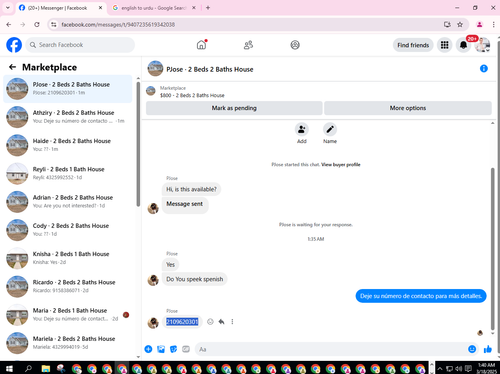Open Mariela 2 Beds 2 Baths conversation
Viewport: 500px width, 374px height.
pos(68,343)
